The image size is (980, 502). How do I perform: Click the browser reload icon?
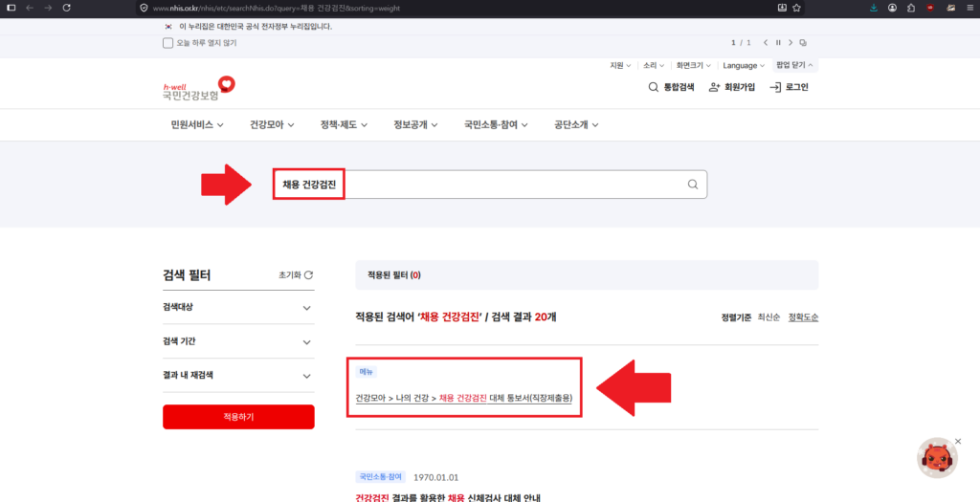click(67, 8)
